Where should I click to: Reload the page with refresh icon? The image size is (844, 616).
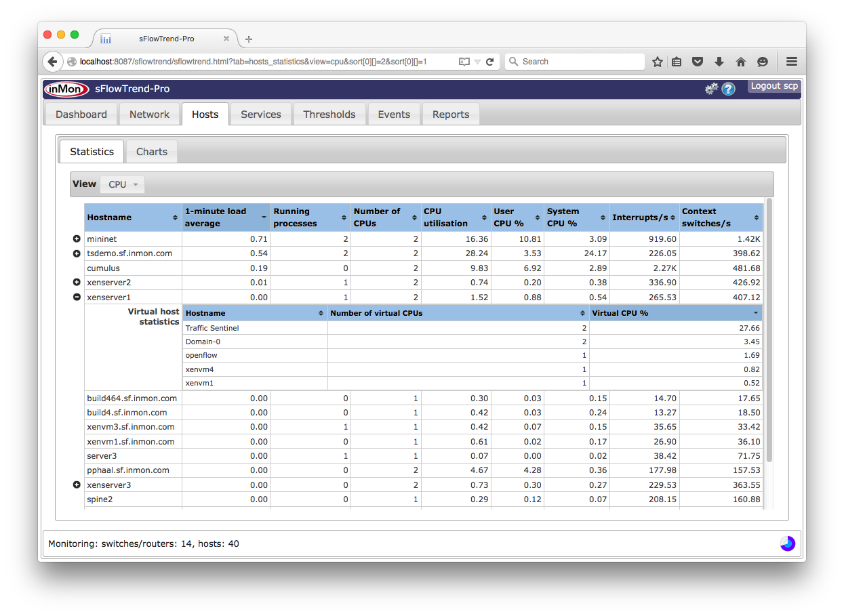(x=489, y=62)
